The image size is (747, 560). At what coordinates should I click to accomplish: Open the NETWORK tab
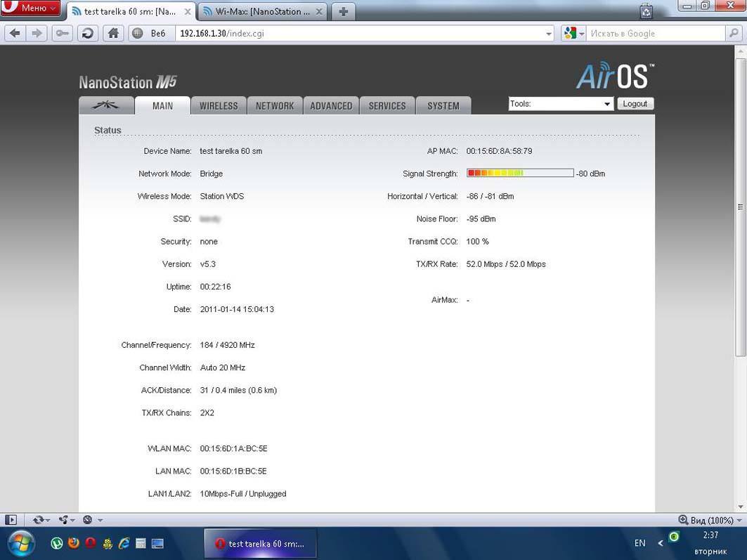click(x=275, y=105)
